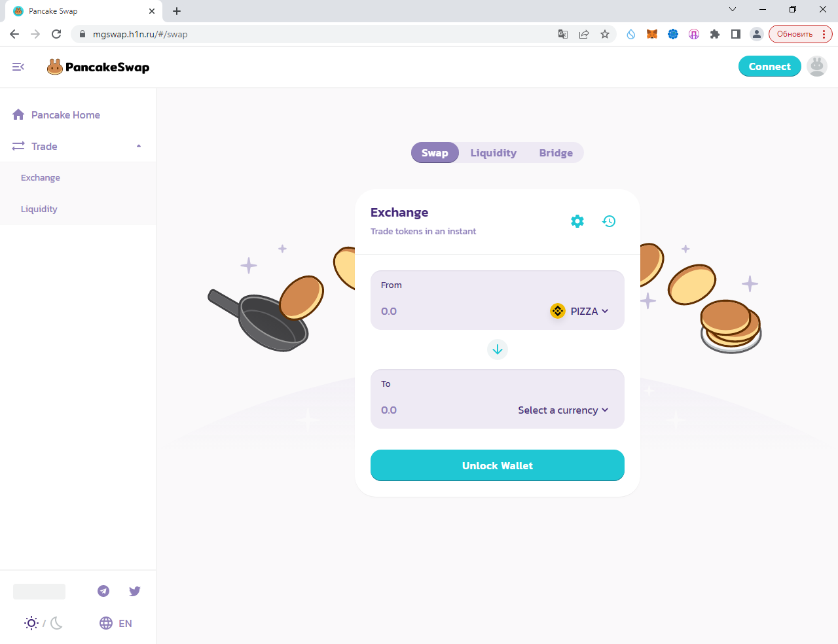The image size is (838, 644).
Task: Open the PIZZA token selector dropdown
Action: pos(579,311)
